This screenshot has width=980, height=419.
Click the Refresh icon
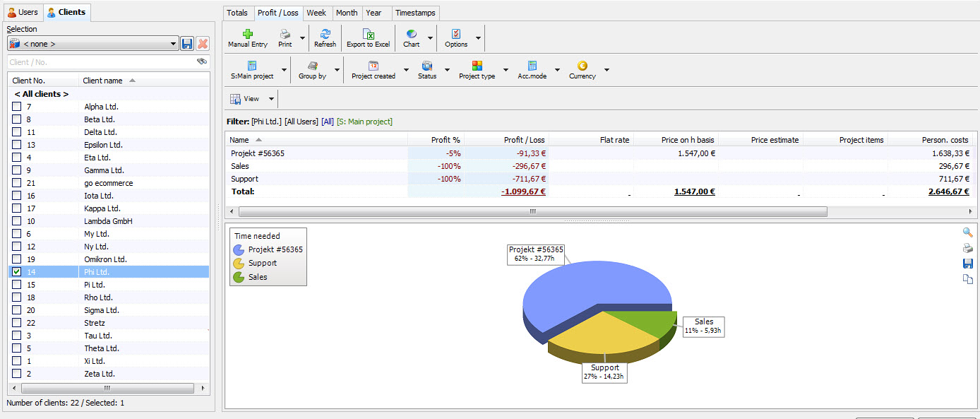tap(325, 34)
